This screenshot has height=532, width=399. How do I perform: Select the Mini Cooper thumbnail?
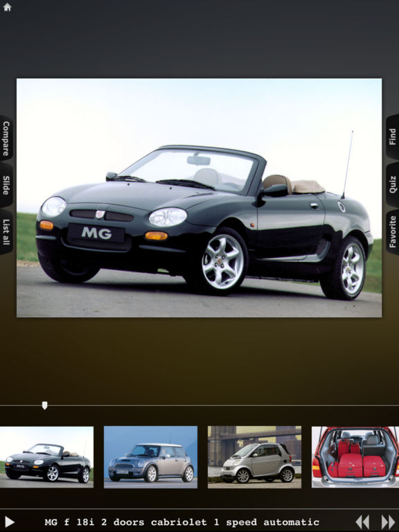(x=150, y=457)
